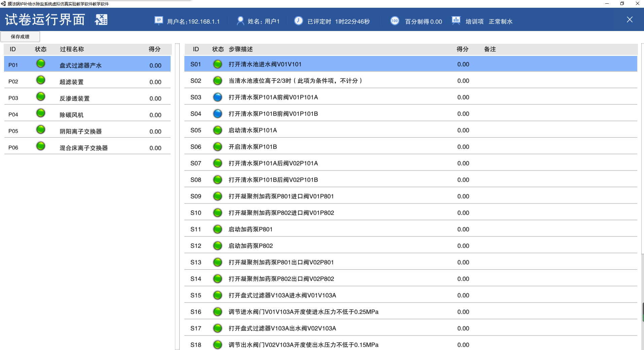Select step 开启清水泵P101B
This screenshot has width=644, height=350.
click(411, 147)
